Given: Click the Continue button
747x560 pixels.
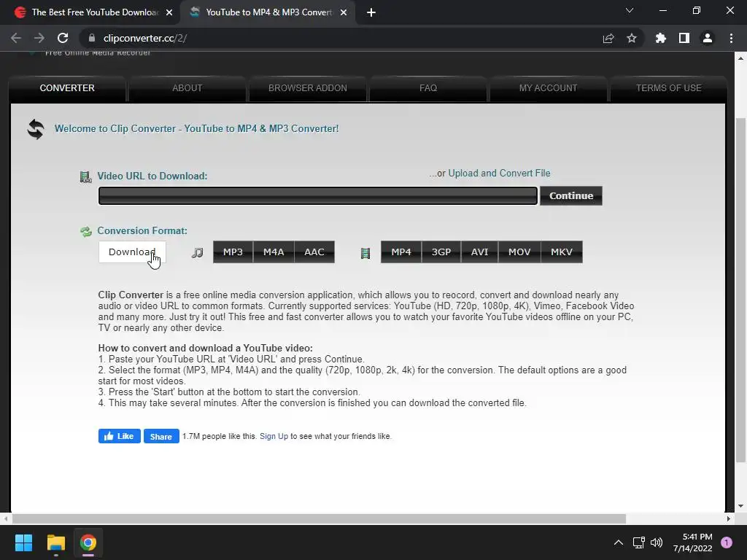Looking at the screenshot, I should pos(571,195).
